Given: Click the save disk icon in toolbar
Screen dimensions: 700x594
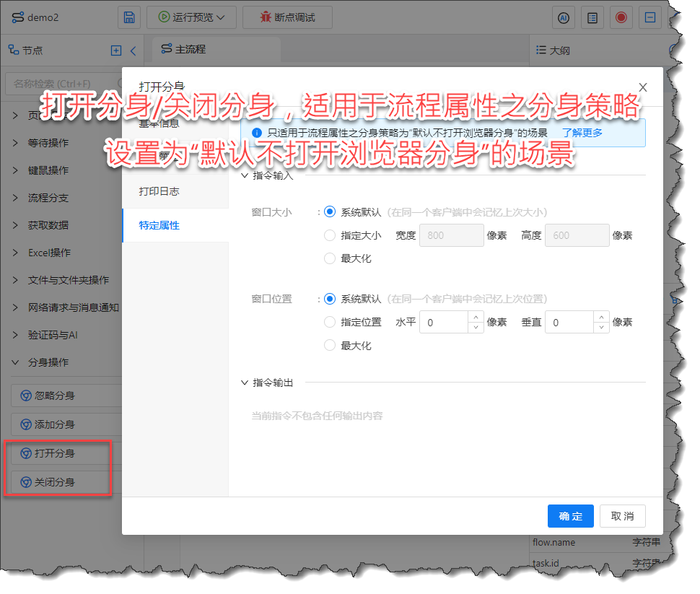Looking at the screenshot, I should pos(129,17).
